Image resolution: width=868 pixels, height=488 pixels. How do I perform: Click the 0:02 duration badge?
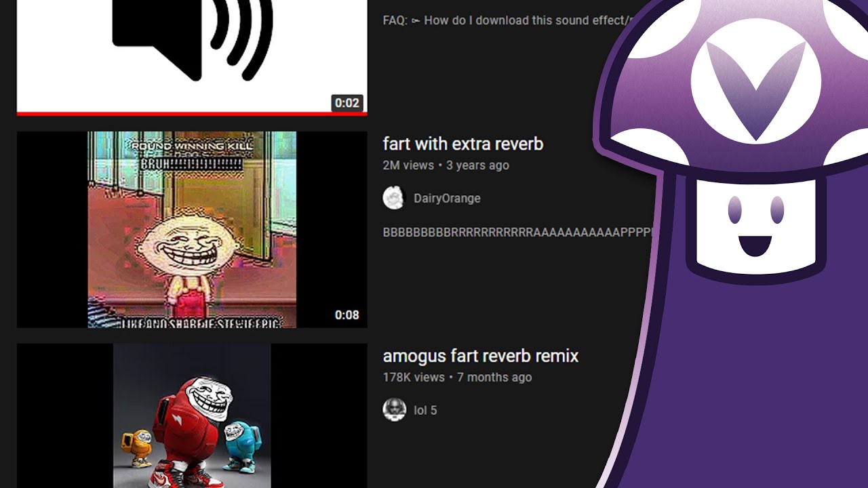click(x=347, y=103)
